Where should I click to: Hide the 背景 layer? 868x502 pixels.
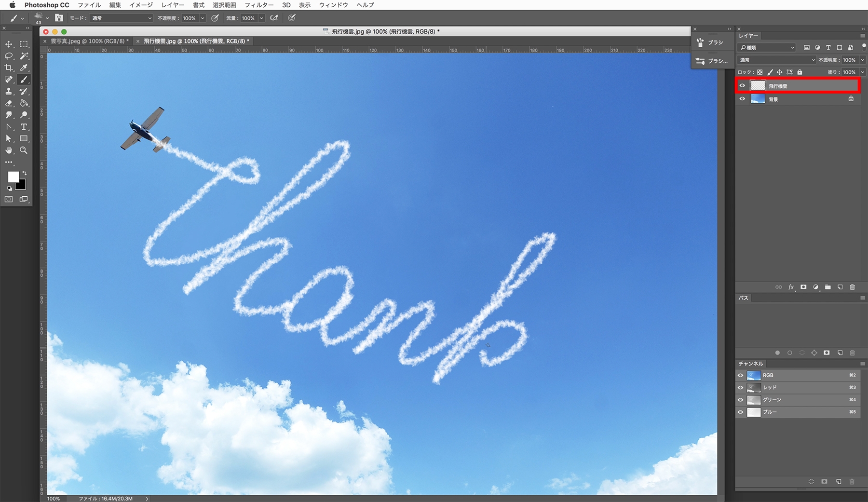[x=742, y=99]
